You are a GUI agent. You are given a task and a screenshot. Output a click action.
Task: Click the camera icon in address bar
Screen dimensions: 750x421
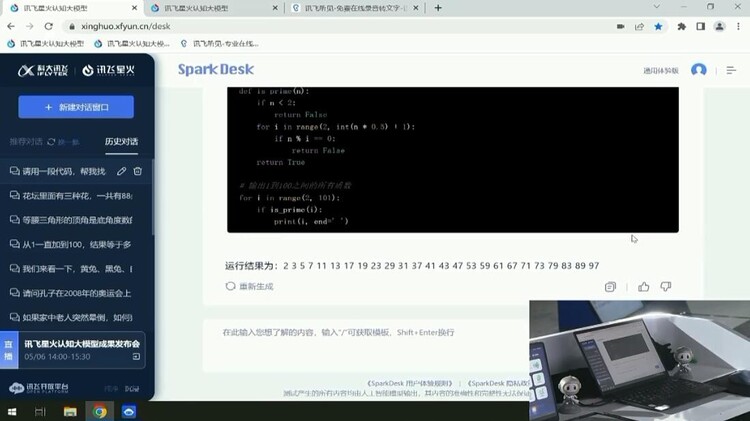[621, 26]
